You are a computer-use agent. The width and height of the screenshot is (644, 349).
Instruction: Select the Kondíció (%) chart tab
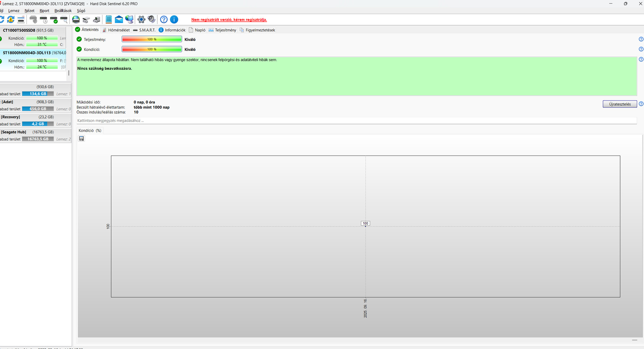(x=90, y=130)
